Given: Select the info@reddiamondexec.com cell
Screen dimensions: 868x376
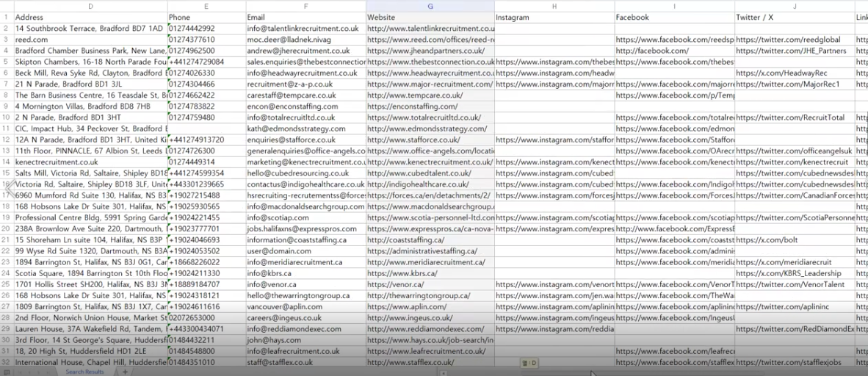Looking at the screenshot, I should (305, 329).
